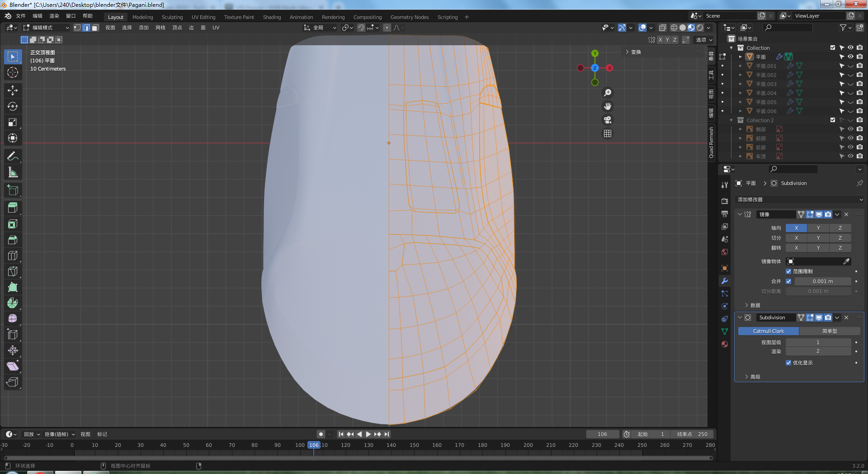Toggle the 范围限制 clipping checkbox
868x474 pixels.
788,271
